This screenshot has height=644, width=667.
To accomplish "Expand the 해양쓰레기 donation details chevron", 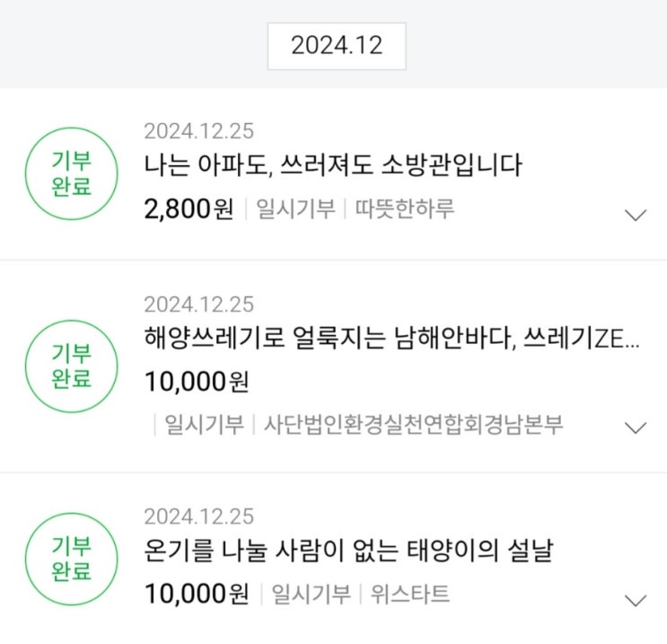I will (635, 428).
